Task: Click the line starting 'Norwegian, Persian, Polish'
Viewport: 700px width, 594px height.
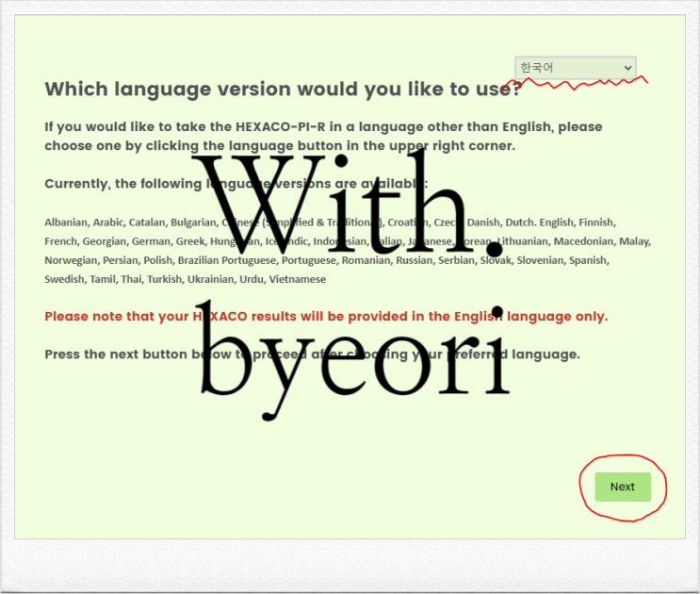Action: [327, 260]
